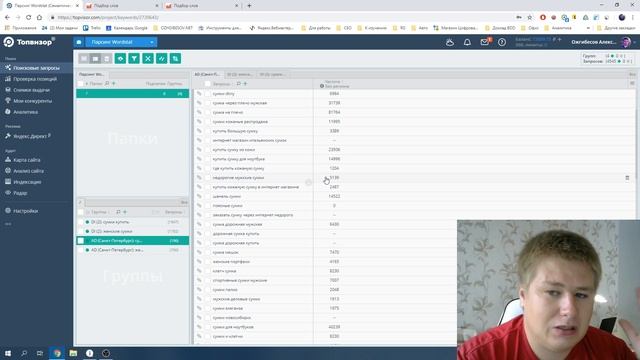Open a new browser tab
The image size is (640, 360).
pyautogui.click(x=249, y=6)
